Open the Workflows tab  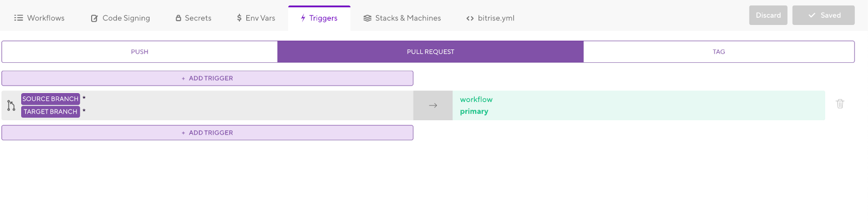[39, 18]
